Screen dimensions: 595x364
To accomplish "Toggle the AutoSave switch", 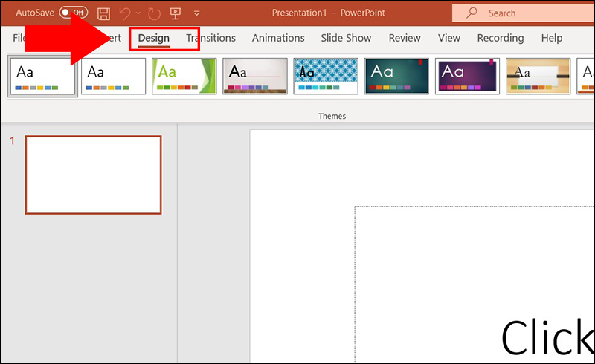I will click(x=73, y=13).
